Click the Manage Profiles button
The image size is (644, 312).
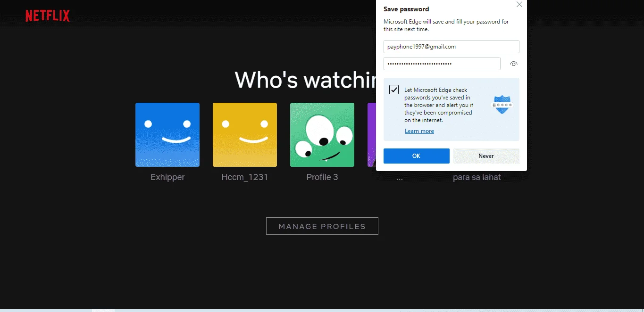[322, 226]
